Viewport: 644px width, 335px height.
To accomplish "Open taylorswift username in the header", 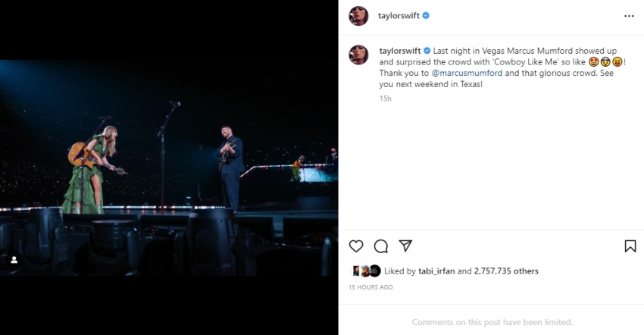I will click(x=399, y=16).
